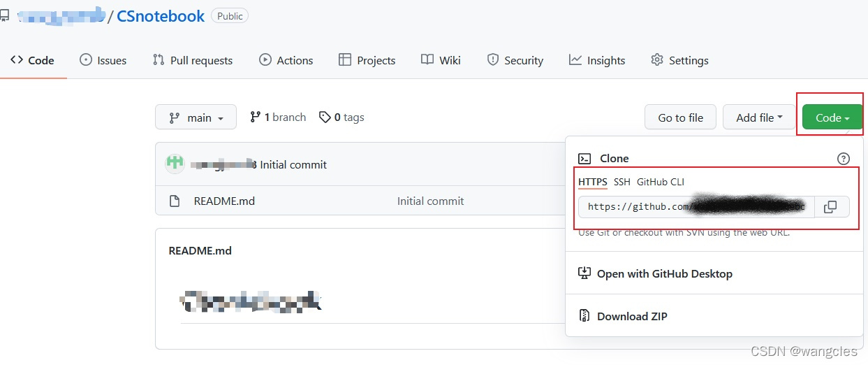Toggle the green Code dropdown button
The image size is (868, 365).
point(832,117)
